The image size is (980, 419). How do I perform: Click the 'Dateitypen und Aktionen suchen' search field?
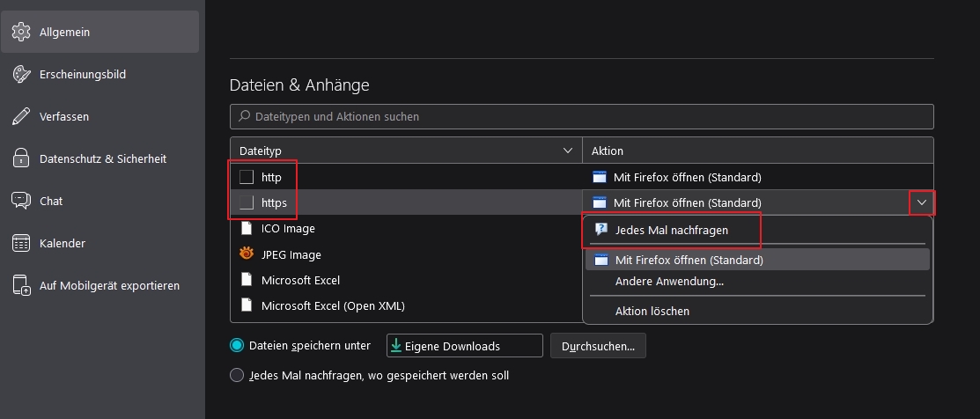581,116
